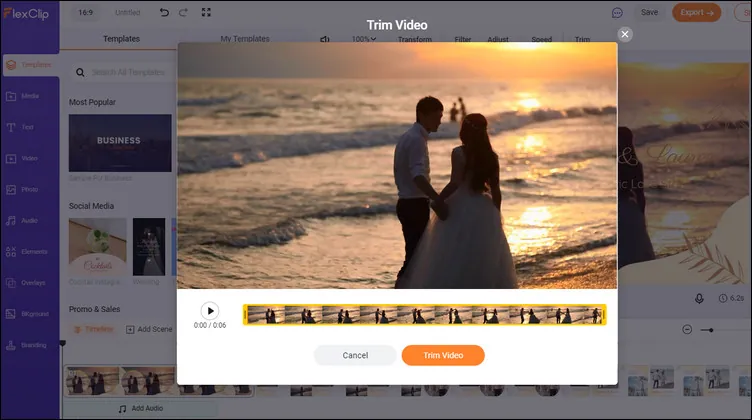Click the microphone record voiceover icon
Screen dimensions: 752x420
(x=699, y=299)
